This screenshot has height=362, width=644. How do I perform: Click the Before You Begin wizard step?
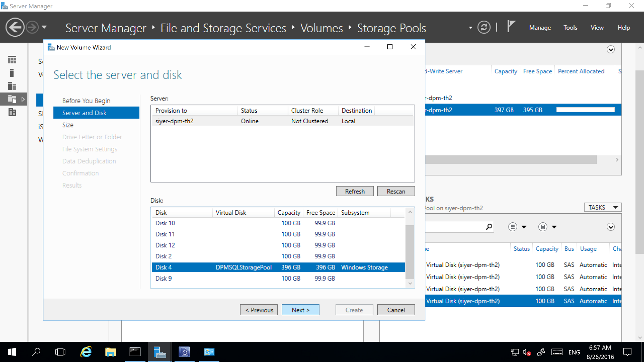86,101
